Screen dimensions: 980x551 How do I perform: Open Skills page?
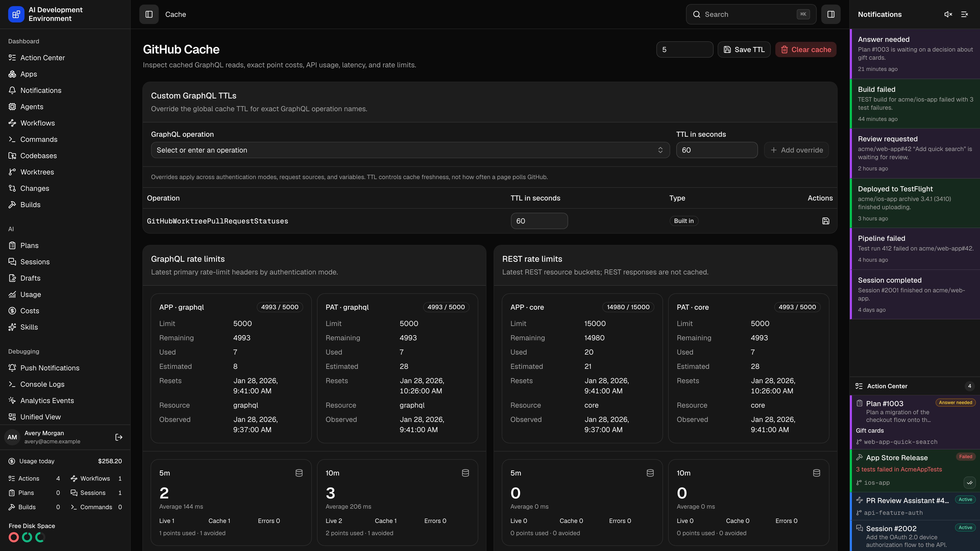pos(65,327)
